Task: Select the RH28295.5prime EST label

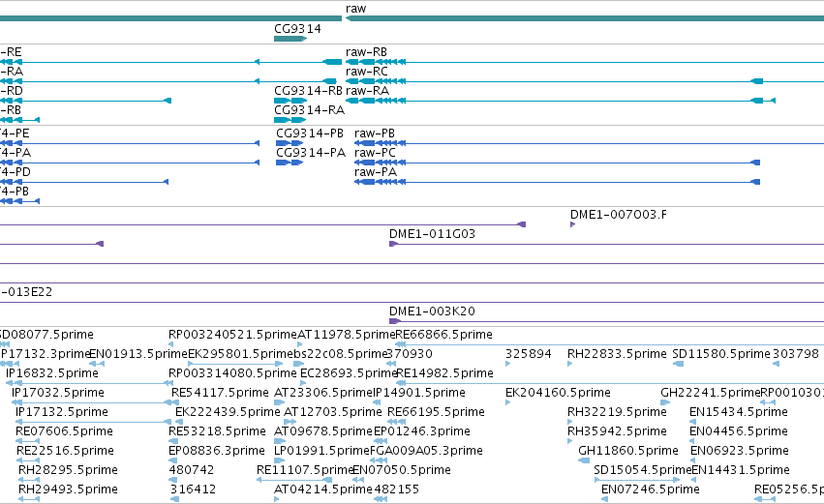Action: click(69, 470)
